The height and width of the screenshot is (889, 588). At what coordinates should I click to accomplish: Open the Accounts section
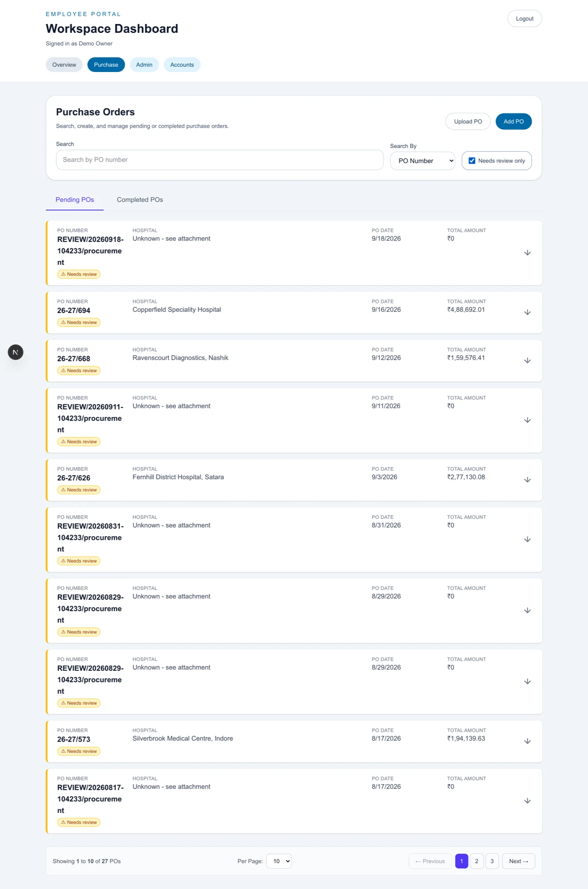182,65
